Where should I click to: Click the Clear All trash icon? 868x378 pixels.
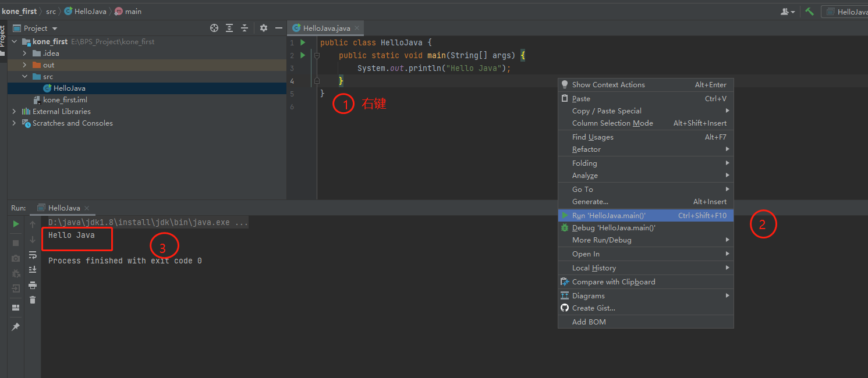(x=33, y=300)
